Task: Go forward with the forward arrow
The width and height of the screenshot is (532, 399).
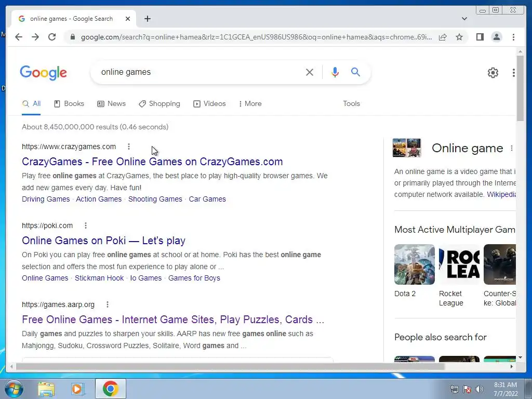Action: [35, 37]
